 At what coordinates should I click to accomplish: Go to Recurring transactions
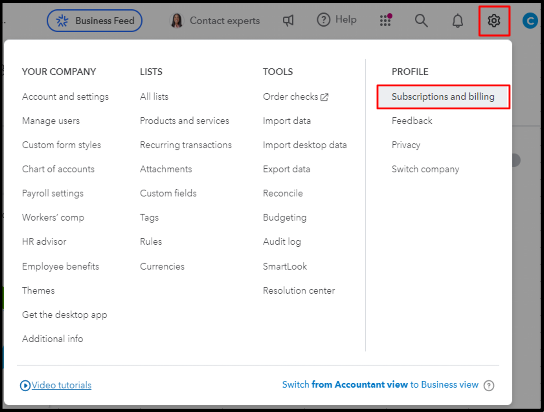click(186, 145)
